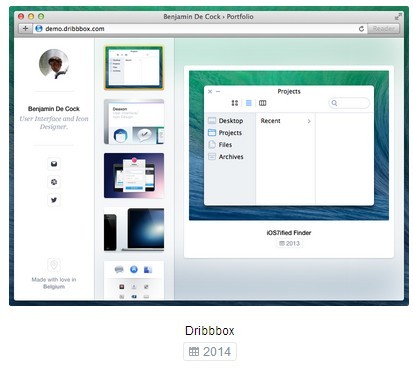413x371 pixels.
Task: Select Desktop in the Finder sidebar
Action: coord(230,121)
